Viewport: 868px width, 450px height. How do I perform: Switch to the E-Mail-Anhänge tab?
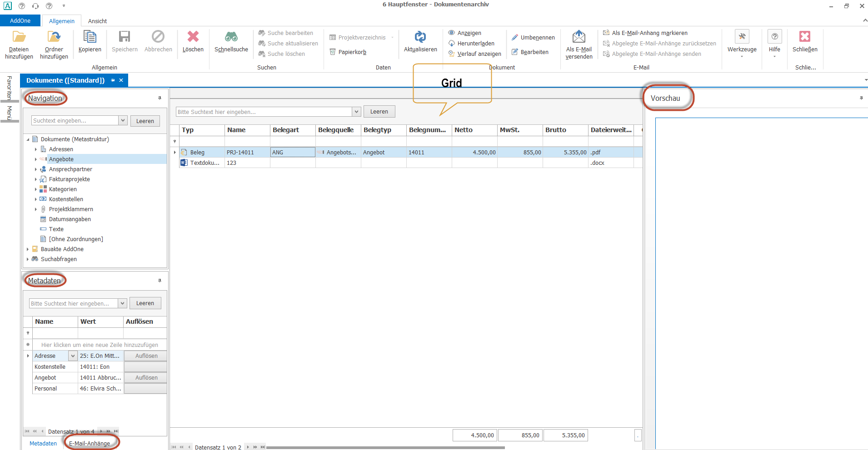click(x=90, y=443)
